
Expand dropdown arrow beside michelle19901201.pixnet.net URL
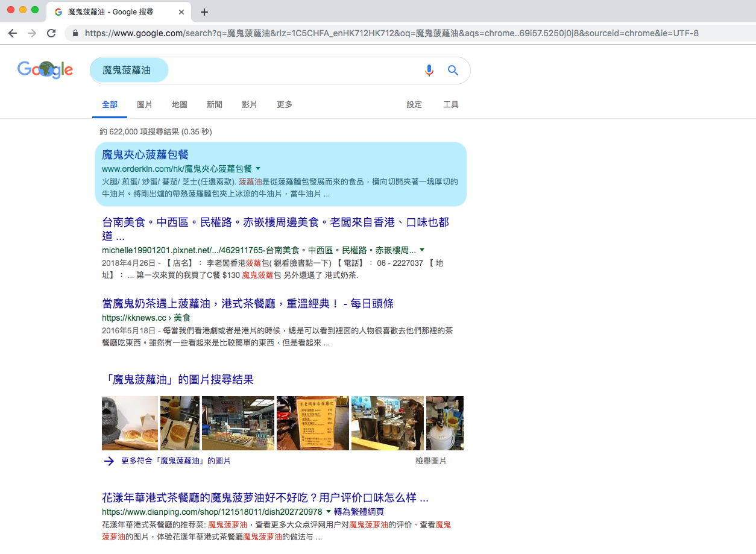coord(422,250)
